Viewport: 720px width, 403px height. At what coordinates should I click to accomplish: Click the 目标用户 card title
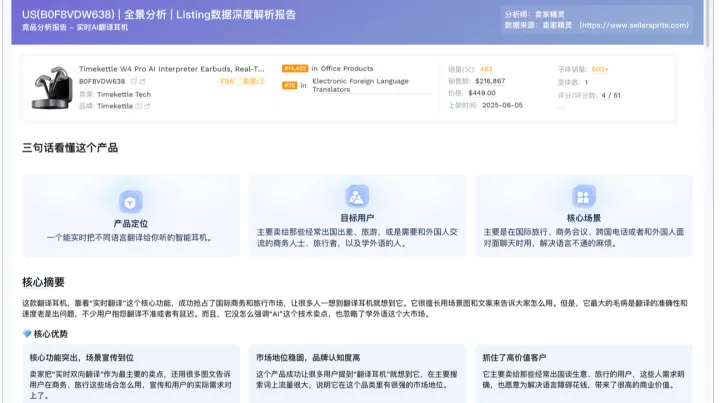pos(357,218)
